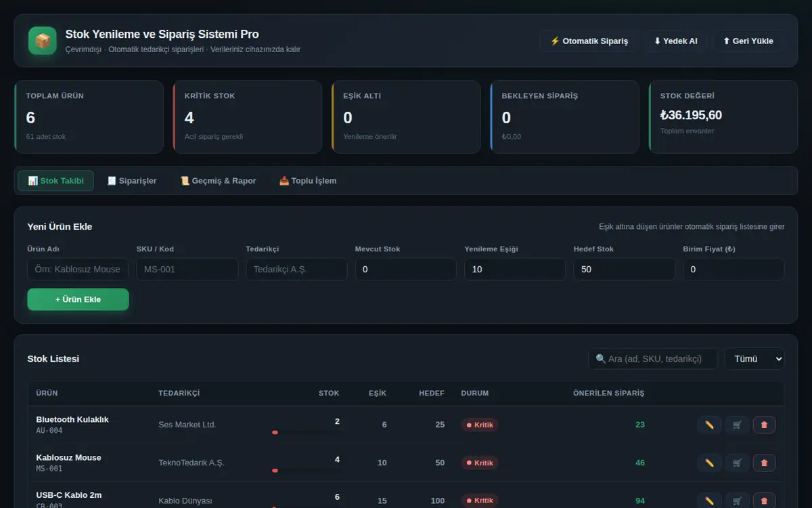Click the package box app logo
The height and width of the screenshot is (508, 812).
tap(43, 41)
